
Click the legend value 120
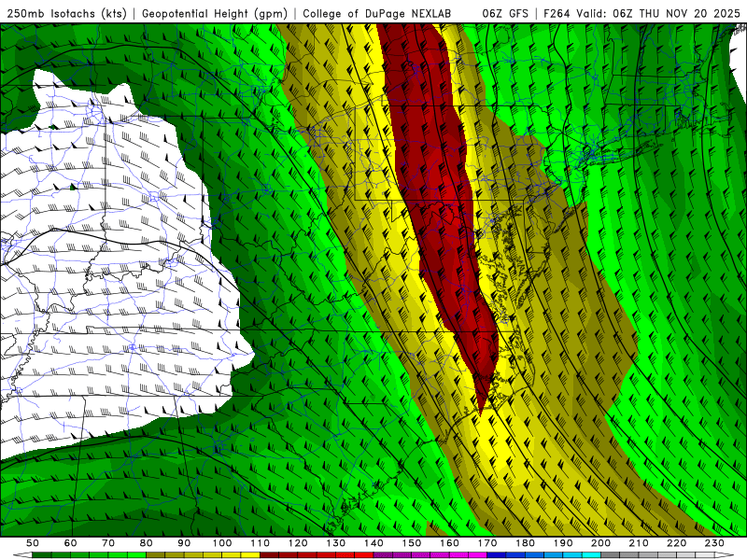[x=298, y=543]
